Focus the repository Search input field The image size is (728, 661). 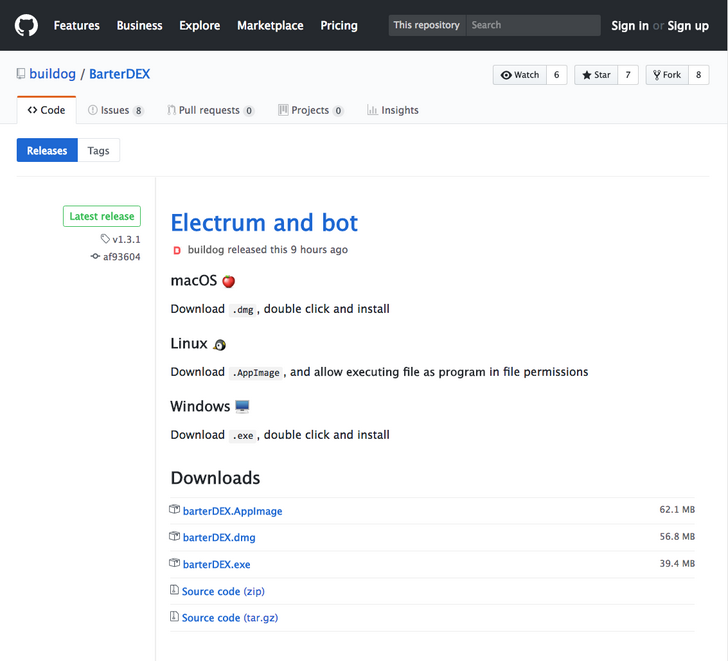coord(533,25)
